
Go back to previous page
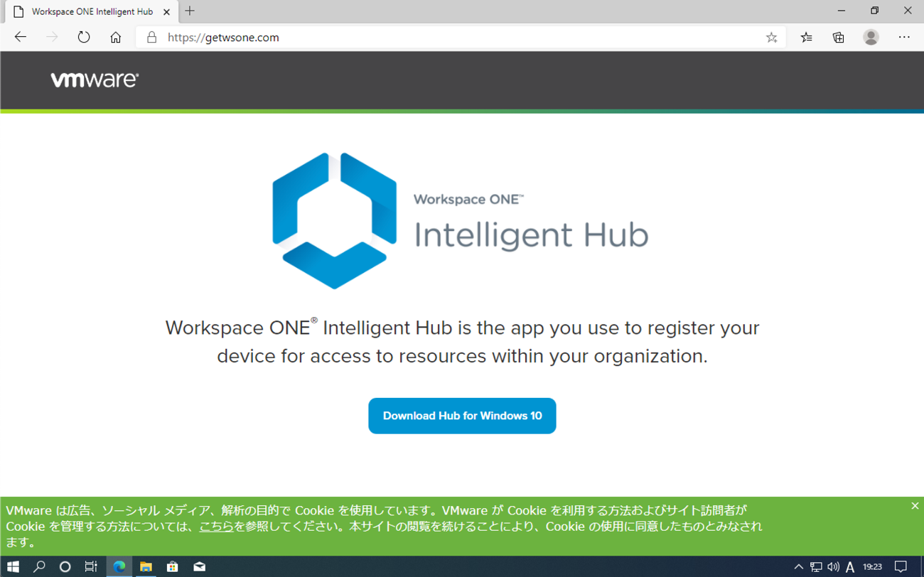pyautogui.click(x=20, y=37)
